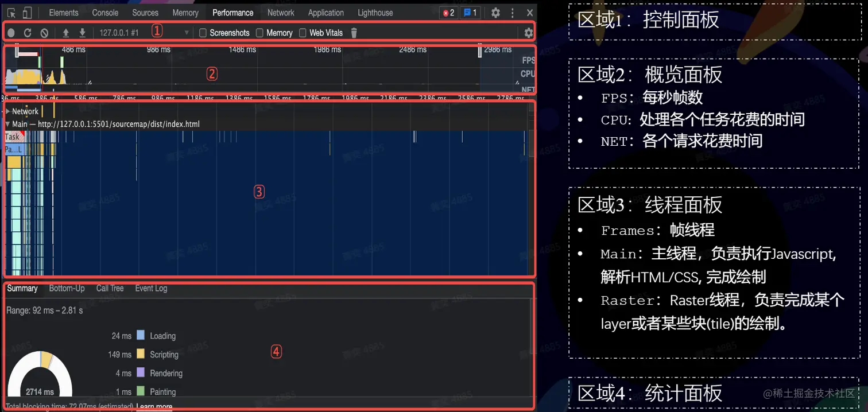Load a profile using the upload arrow

[66, 33]
